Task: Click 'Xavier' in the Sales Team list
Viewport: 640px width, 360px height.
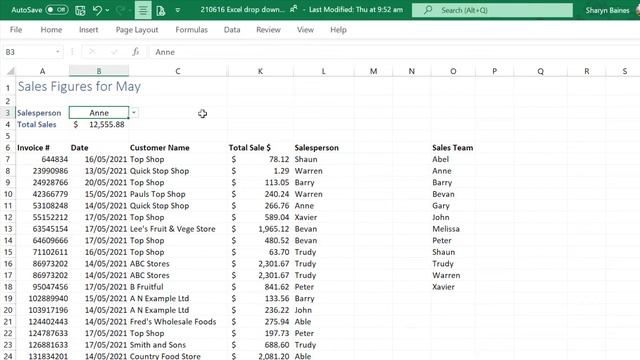Action: (x=444, y=287)
